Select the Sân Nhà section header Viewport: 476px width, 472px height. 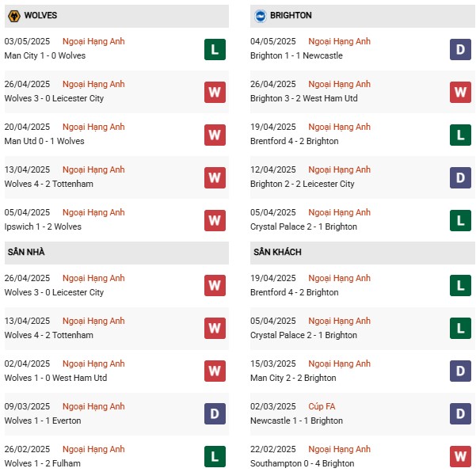[x=27, y=253]
